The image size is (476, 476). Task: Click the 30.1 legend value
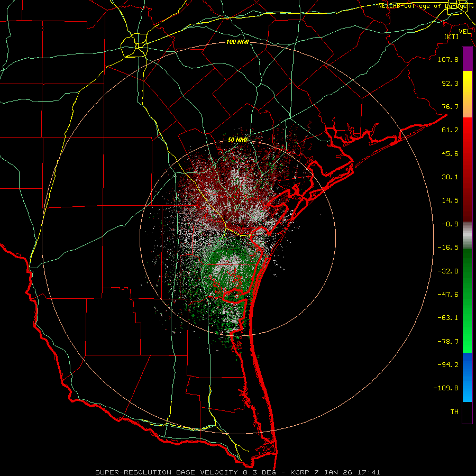pos(450,177)
